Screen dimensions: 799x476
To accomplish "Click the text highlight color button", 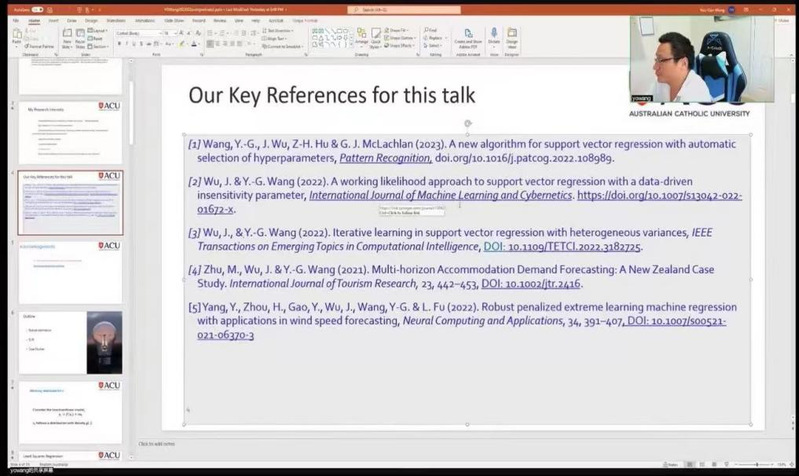I will point(181,44).
